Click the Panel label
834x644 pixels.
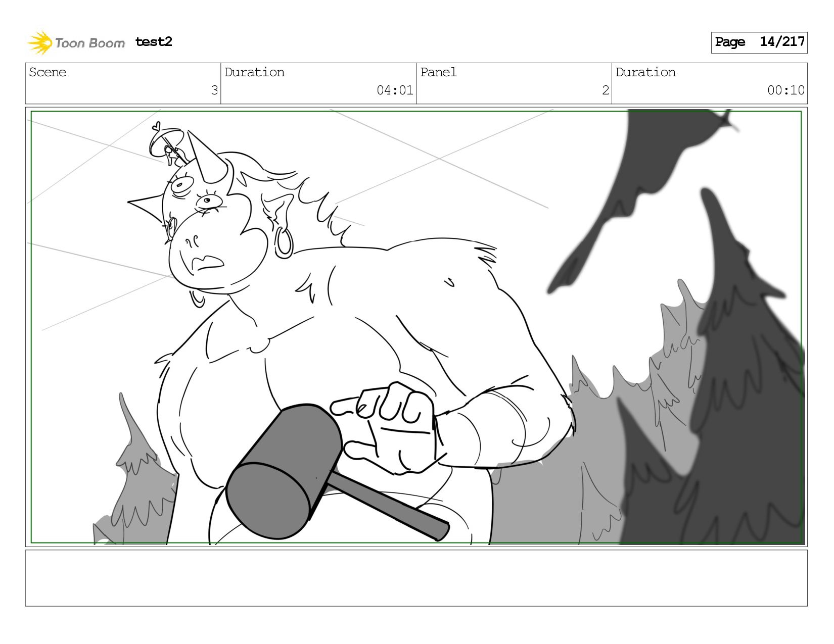(x=438, y=72)
